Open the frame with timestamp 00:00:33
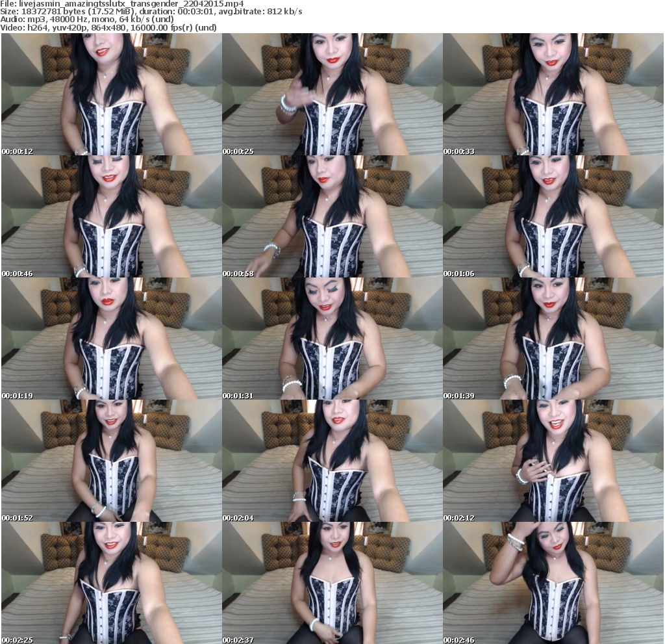665x644 pixels. pyautogui.click(x=553, y=94)
